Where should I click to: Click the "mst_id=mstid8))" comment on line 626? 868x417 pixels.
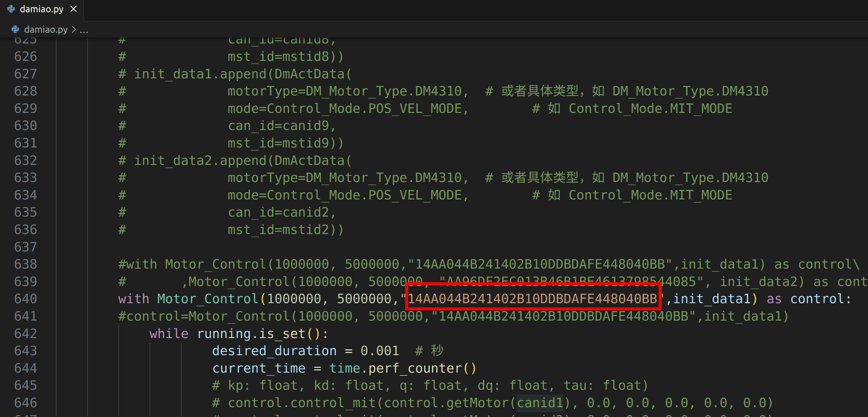[286, 56]
